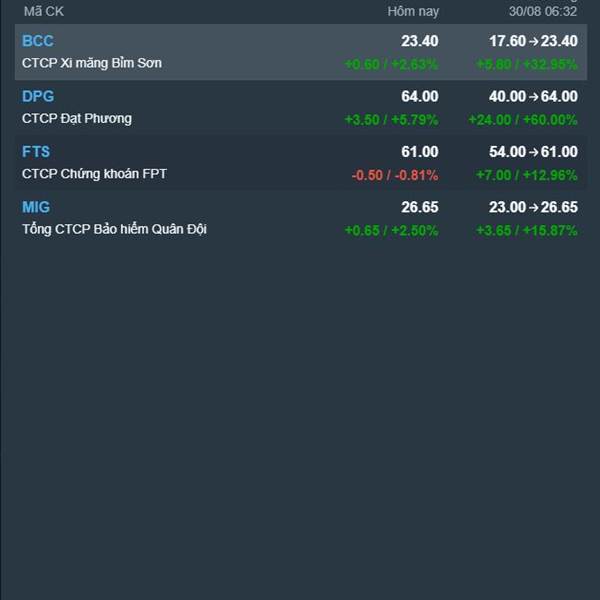This screenshot has width=600, height=600.
Task: Click FTS today's price 61.00
Action: 419,152
